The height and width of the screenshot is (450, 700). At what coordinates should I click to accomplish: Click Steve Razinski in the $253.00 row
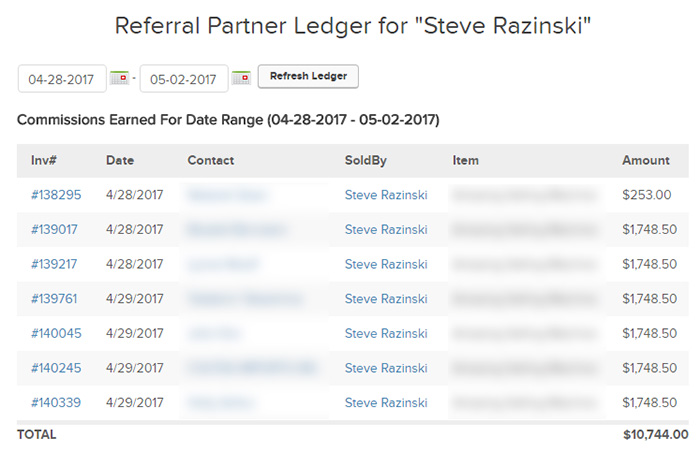pos(386,195)
